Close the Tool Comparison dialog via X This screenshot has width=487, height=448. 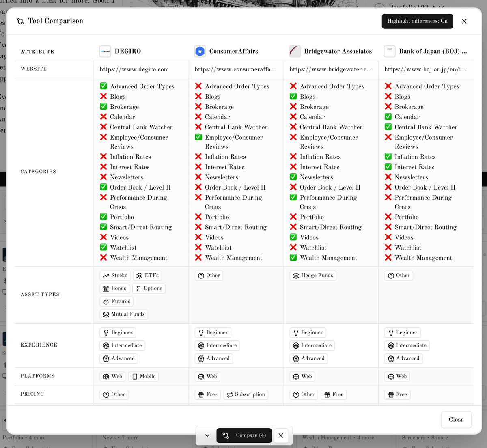click(x=464, y=21)
